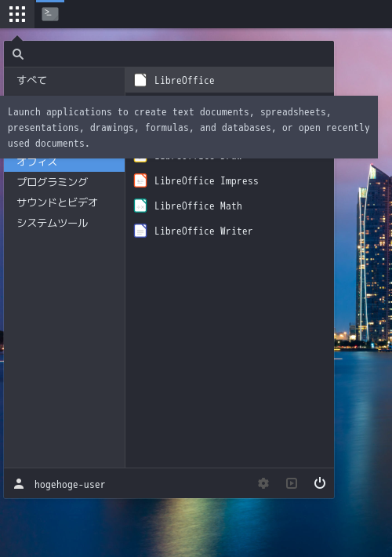Click the blue Writer icon
This screenshot has width=392, height=557.
click(x=140, y=231)
